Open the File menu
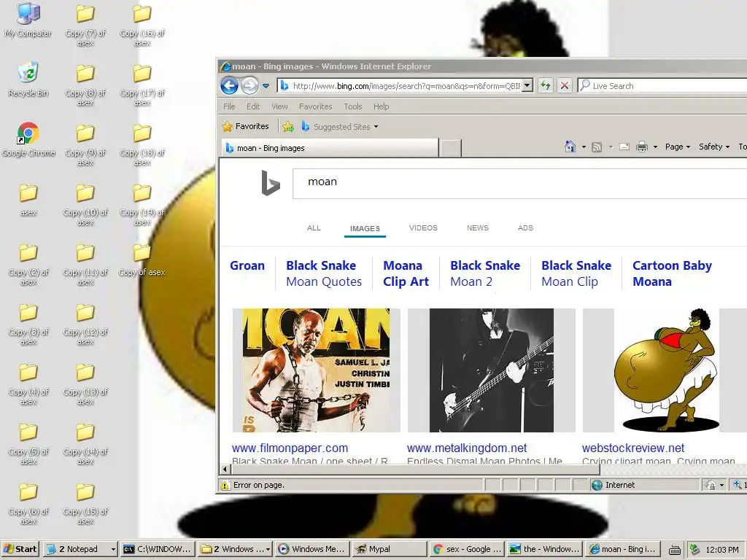This screenshot has height=560, width=747. (229, 106)
